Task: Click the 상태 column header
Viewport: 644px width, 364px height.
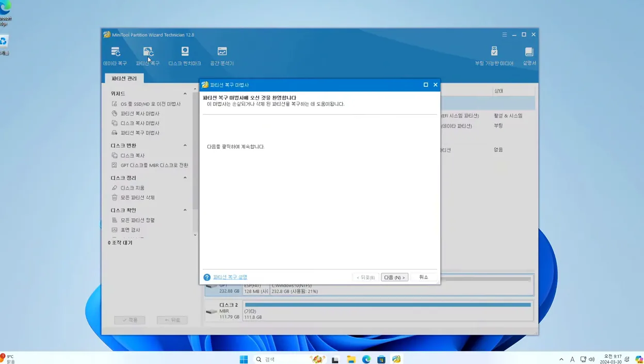Action: click(498, 91)
